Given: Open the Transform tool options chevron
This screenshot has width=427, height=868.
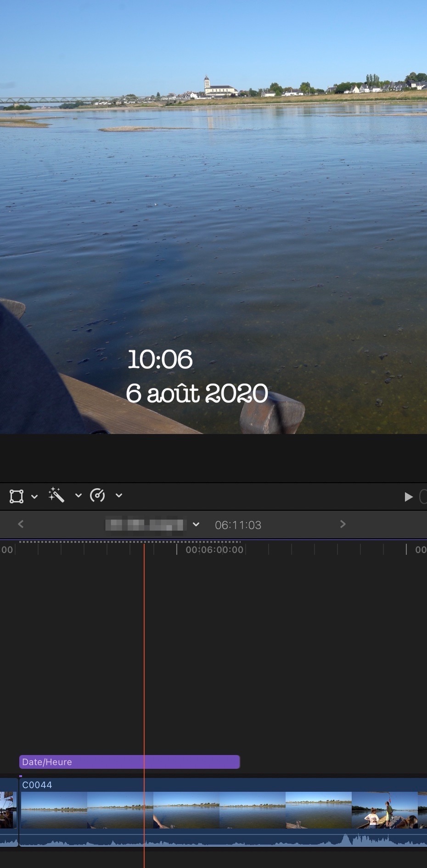Looking at the screenshot, I should 34,496.
